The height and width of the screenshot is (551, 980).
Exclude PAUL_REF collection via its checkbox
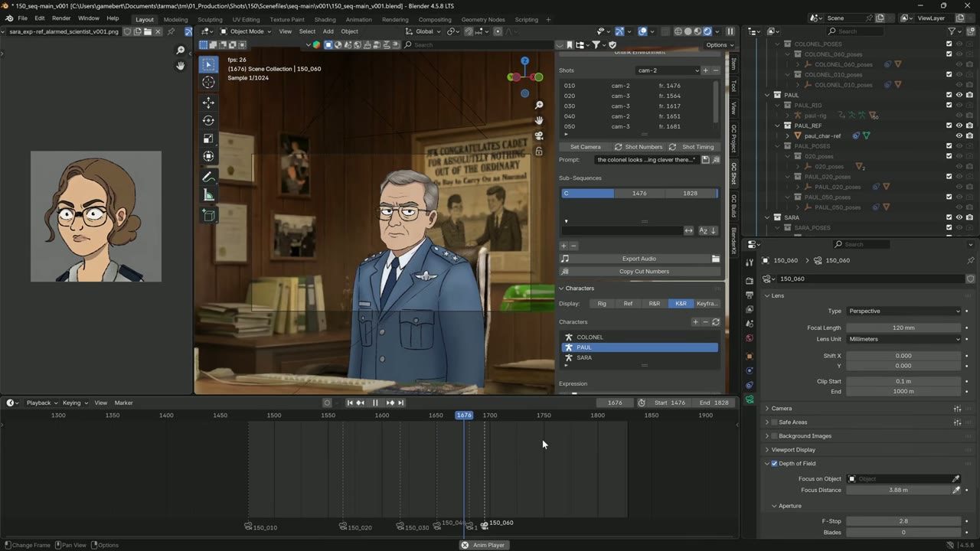click(x=949, y=126)
